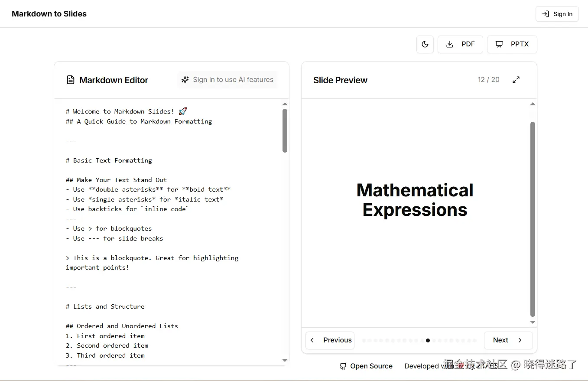Click the '- Use --- for slide breaks' line
This screenshot has width=588, height=381.
[x=114, y=238]
